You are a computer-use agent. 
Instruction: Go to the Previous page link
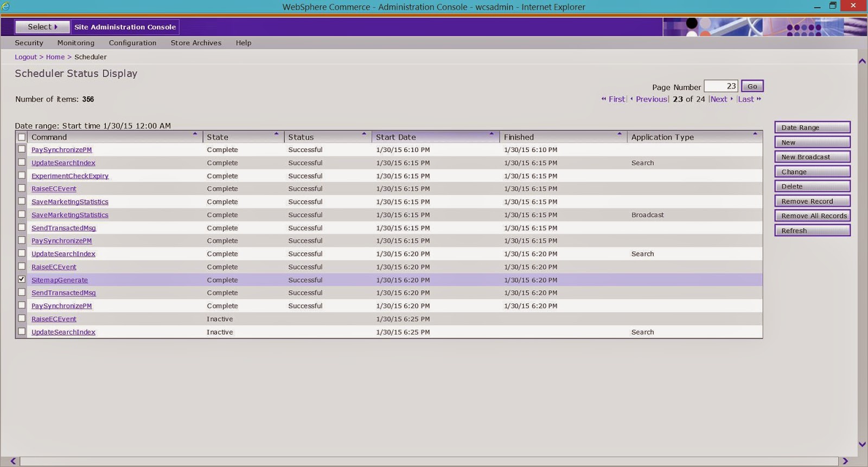pos(649,99)
